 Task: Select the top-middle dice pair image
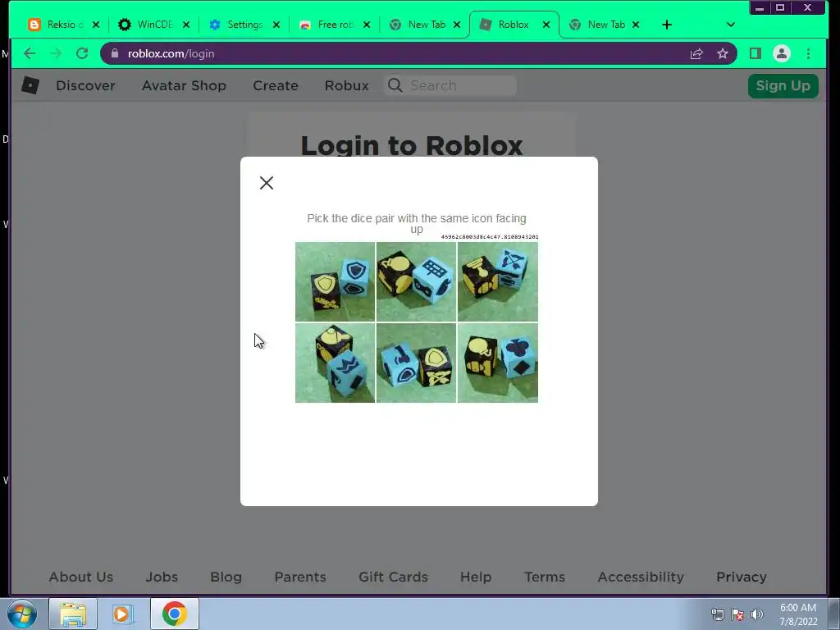pos(416,281)
